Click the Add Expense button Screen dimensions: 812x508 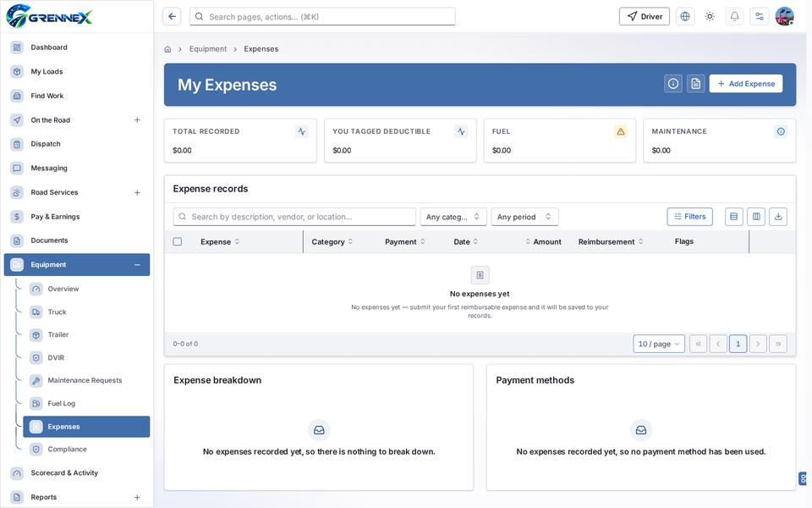(x=746, y=84)
